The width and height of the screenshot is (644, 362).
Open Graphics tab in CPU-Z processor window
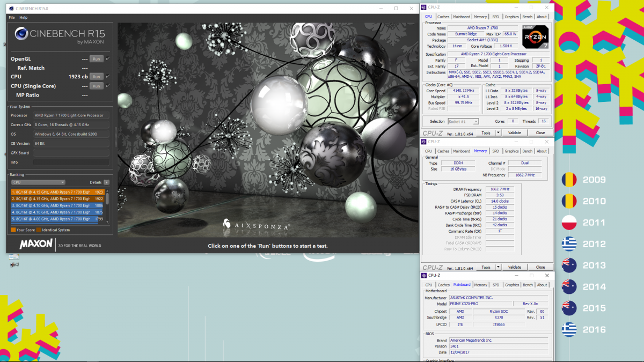(511, 17)
